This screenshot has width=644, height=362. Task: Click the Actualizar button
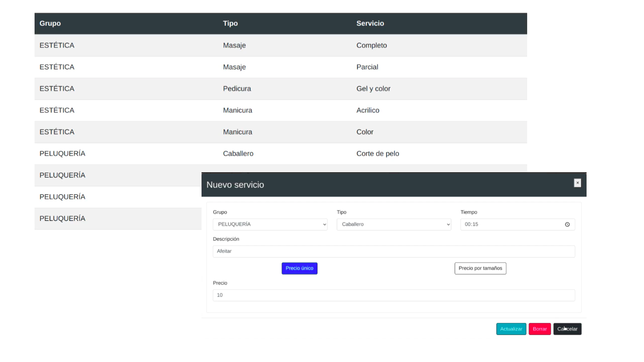click(511, 329)
